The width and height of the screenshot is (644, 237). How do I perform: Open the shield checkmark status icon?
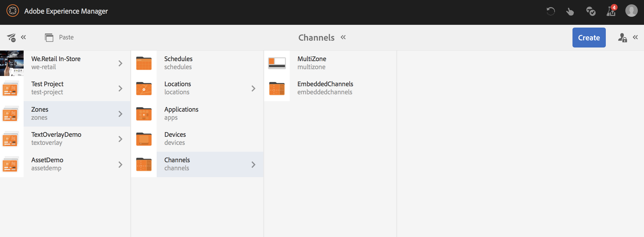591,11
